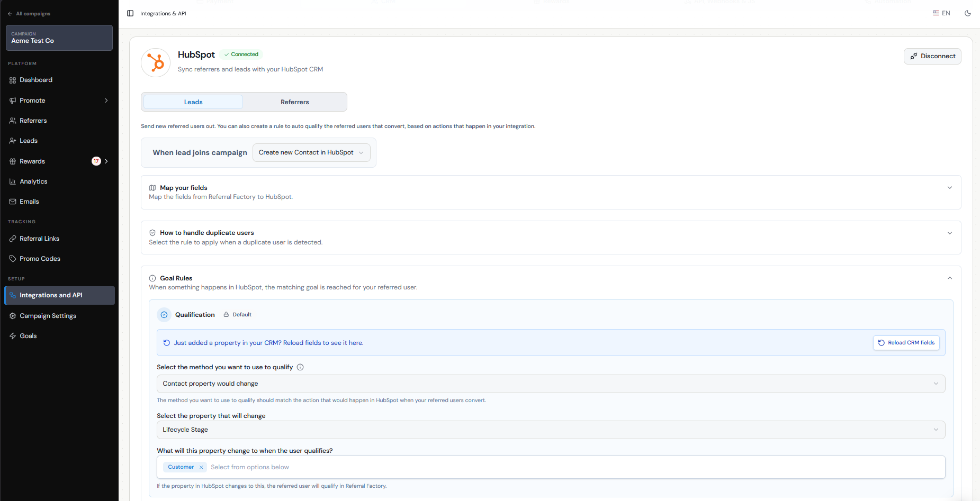Click the Campaign Settings gear icon
Screen dimensions: 980x501
point(13,316)
